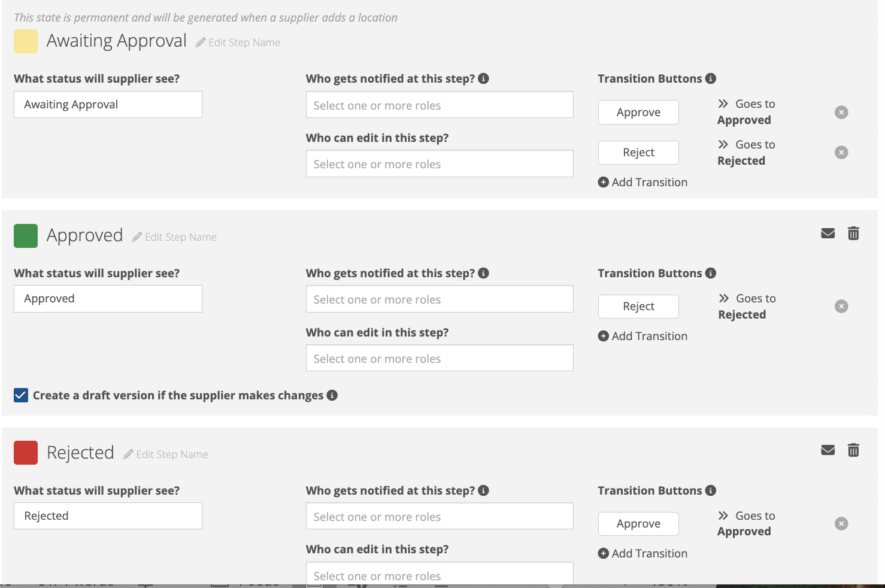Viewport: 885px width, 588px height.
Task: Click the Approve button in Awaiting Approval
Action: [638, 113]
